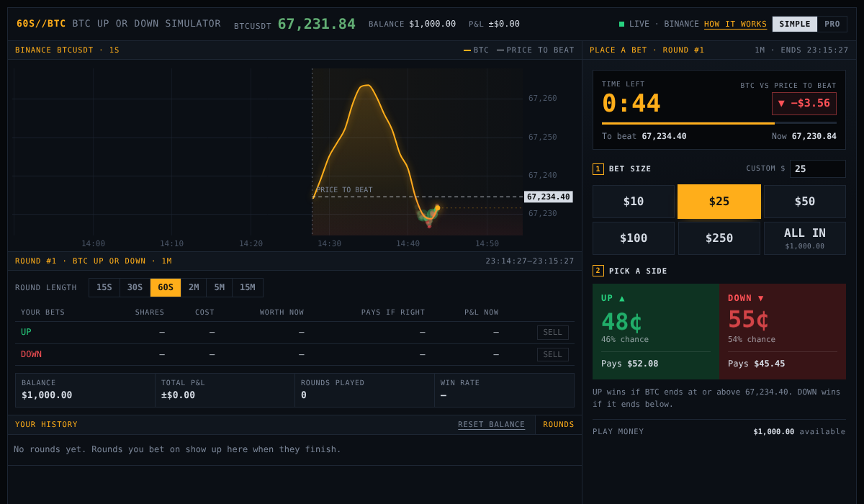Click the header BALANCE $1,000.00 value
864x504 pixels.
point(433,24)
